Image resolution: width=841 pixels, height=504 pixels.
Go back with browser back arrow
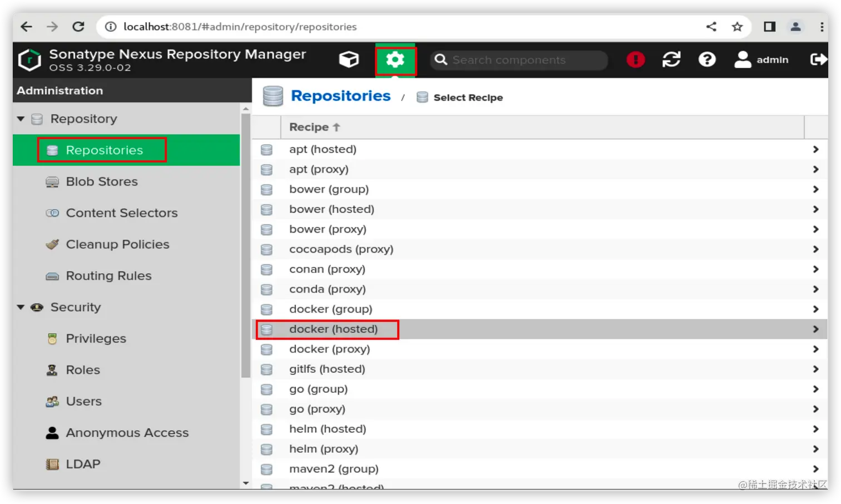point(26,27)
